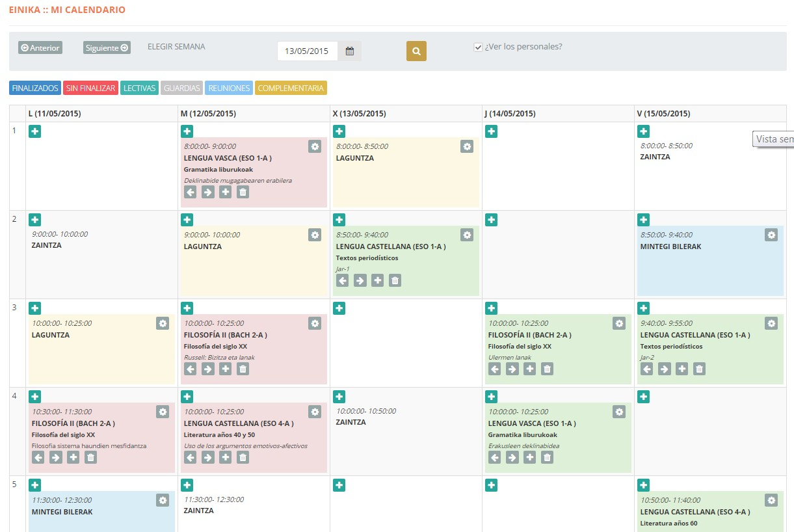This screenshot has height=532, width=794.
Task: Add an entry on Wednesday period 1
Action: pyautogui.click(x=339, y=131)
